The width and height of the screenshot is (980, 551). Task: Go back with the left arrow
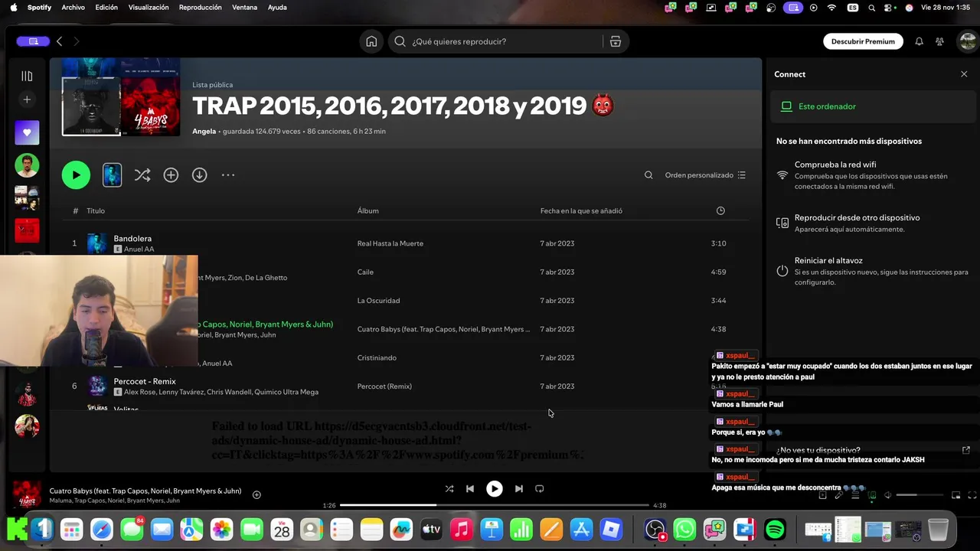click(59, 41)
